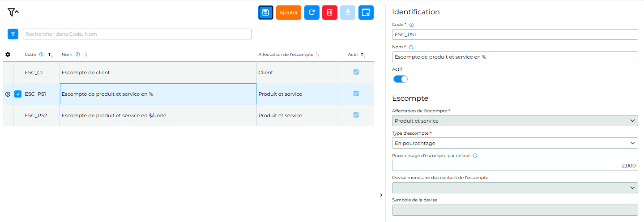Click Escompte de produit et service en % cell

point(158,94)
